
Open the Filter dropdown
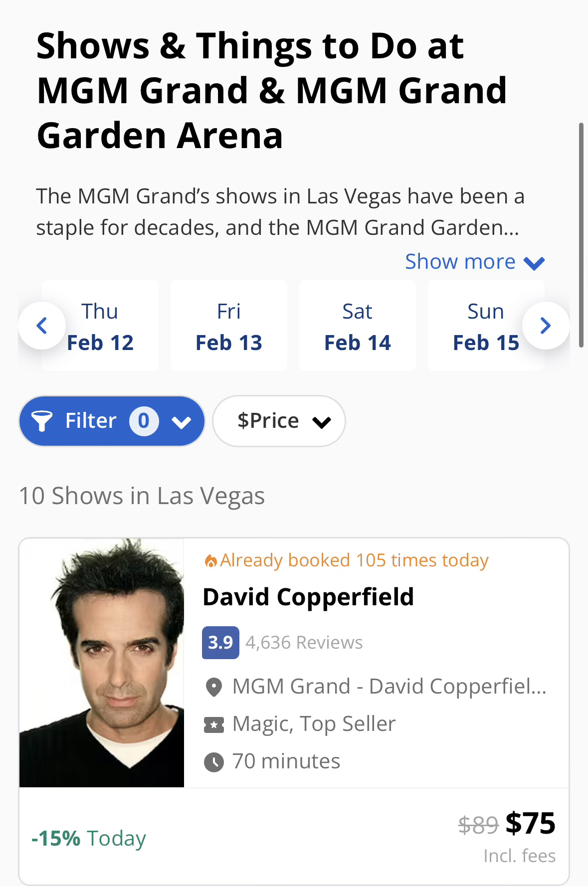[112, 421]
